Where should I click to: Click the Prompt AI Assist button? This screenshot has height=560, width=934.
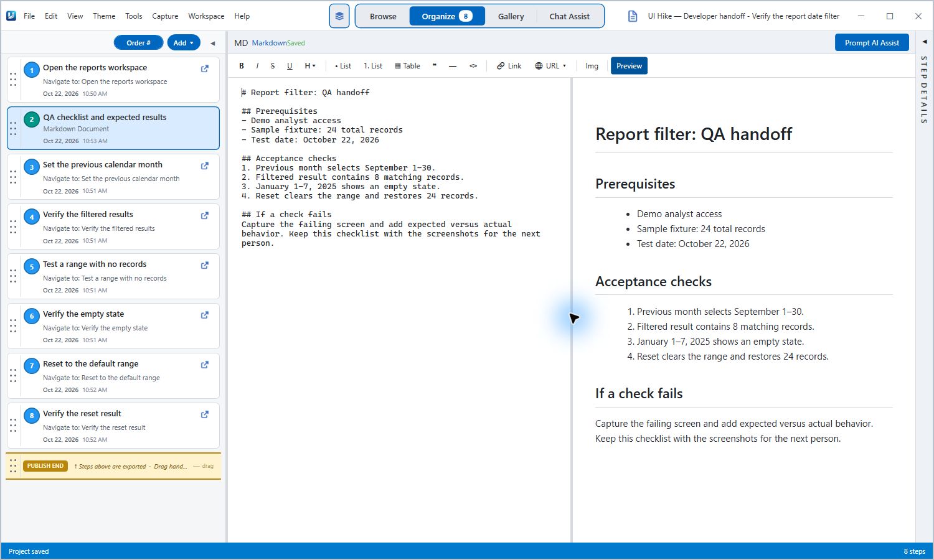872,42
